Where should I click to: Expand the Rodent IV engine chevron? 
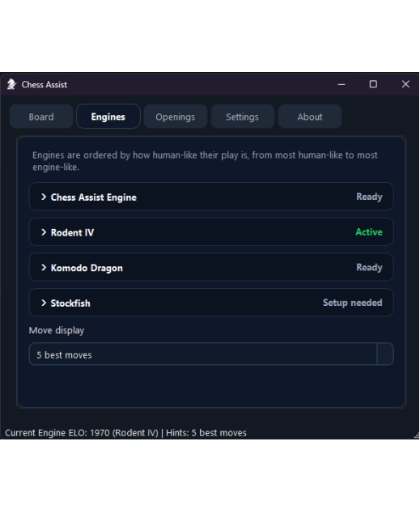44,232
